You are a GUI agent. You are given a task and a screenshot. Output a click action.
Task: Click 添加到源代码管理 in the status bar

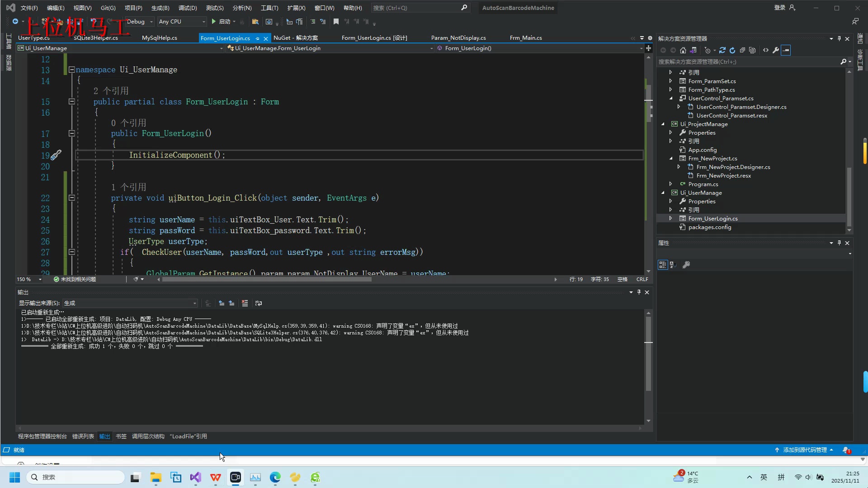805,450
